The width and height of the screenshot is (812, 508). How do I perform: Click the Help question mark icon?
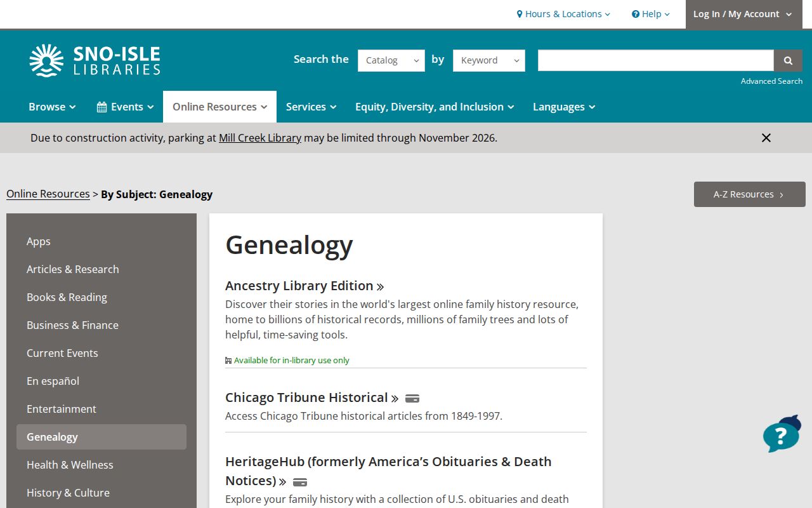coord(636,14)
